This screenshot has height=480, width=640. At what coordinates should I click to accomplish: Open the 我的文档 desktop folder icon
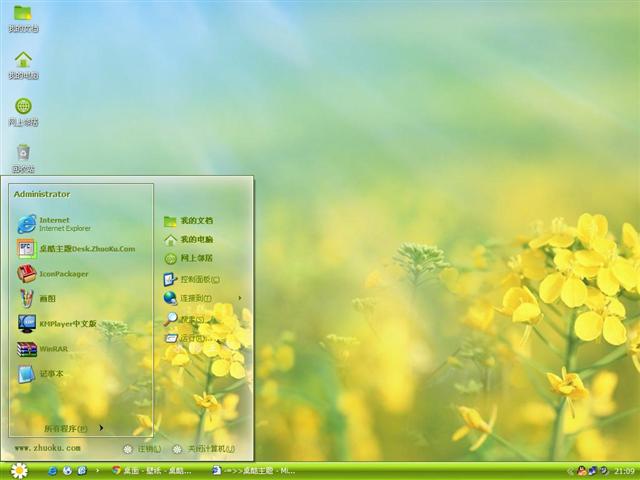click(23, 18)
